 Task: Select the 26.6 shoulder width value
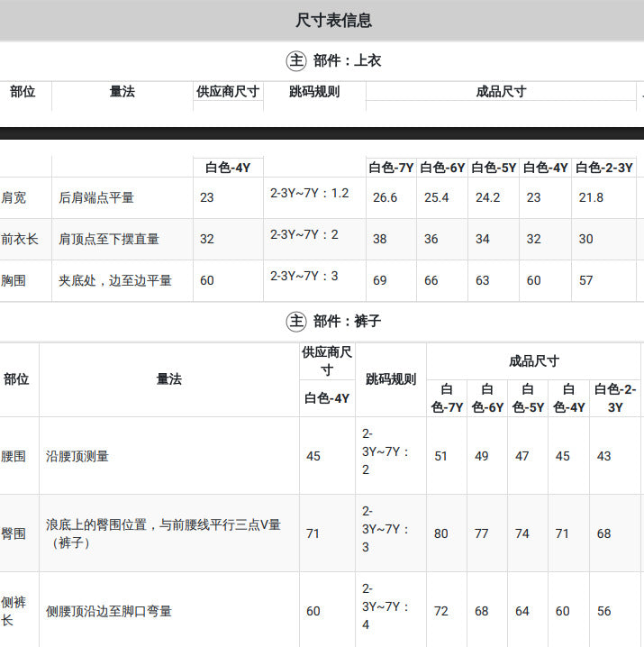tap(385, 197)
